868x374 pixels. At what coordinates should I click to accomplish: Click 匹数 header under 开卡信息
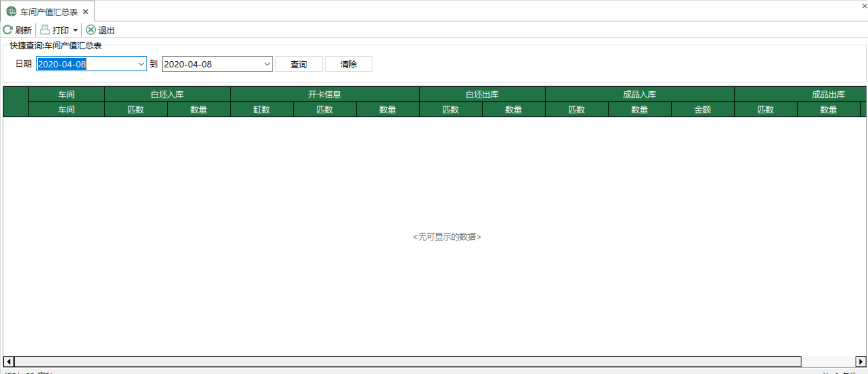coord(325,110)
